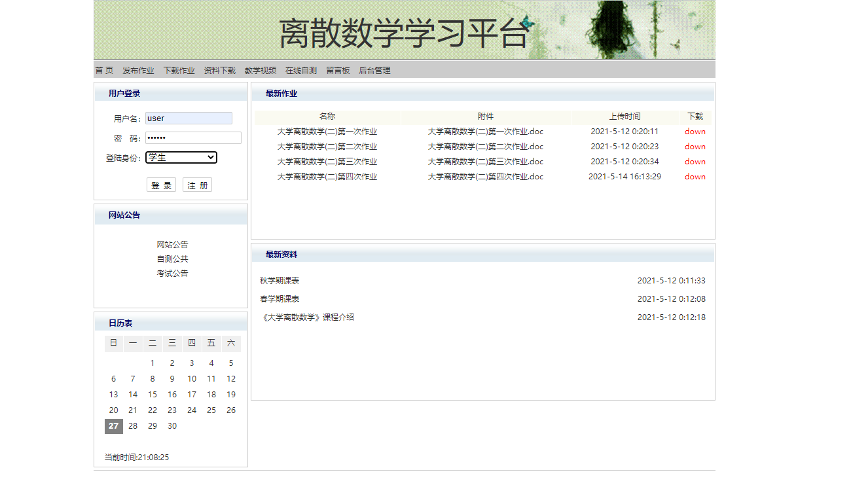Go to 发布作业 in the navigation bar
The image size is (851, 504).
coord(137,70)
